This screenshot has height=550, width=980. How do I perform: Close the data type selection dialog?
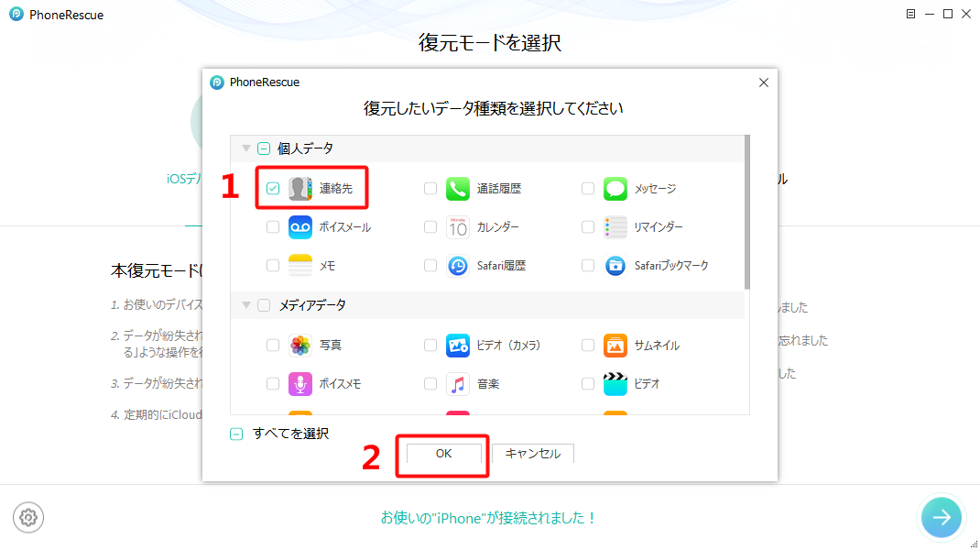tap(764, 82)
